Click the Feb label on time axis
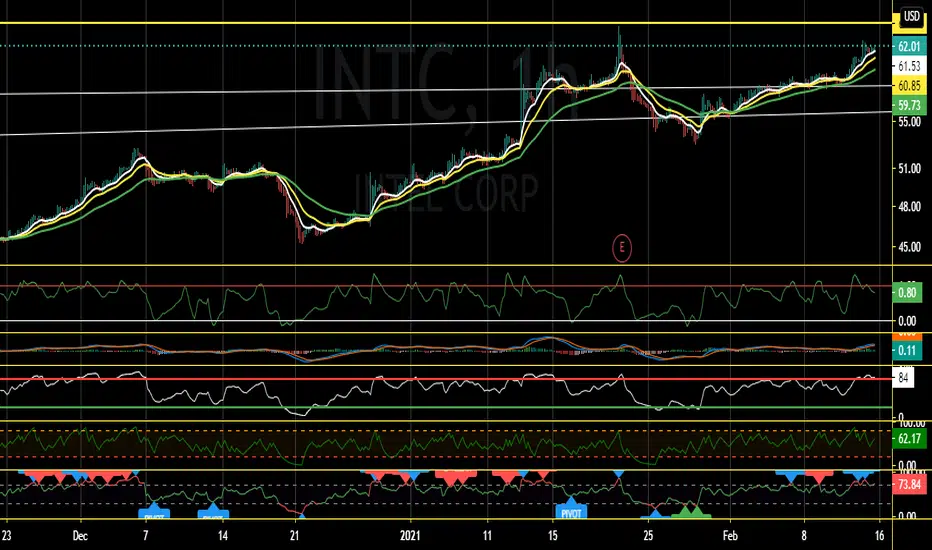Image resolution: width=932 pixels, height=550 pixels. pos(730,536)
